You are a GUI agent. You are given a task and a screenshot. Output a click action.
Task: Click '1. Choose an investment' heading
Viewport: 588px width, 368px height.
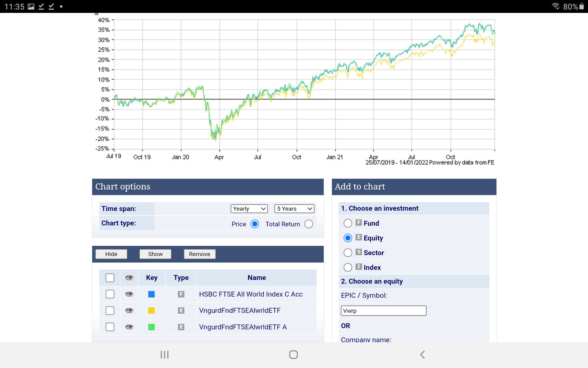380,208
